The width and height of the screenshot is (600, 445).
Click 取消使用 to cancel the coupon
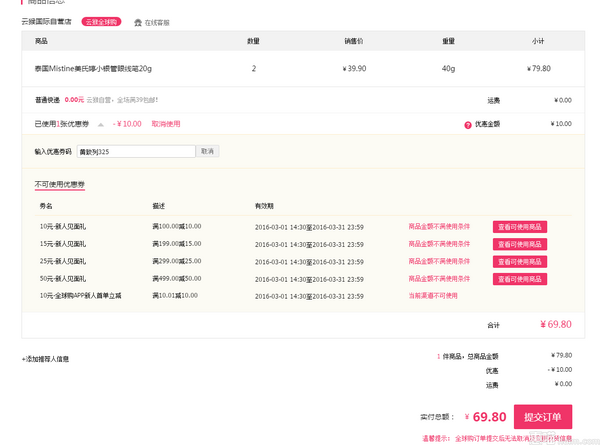(166, 124)
